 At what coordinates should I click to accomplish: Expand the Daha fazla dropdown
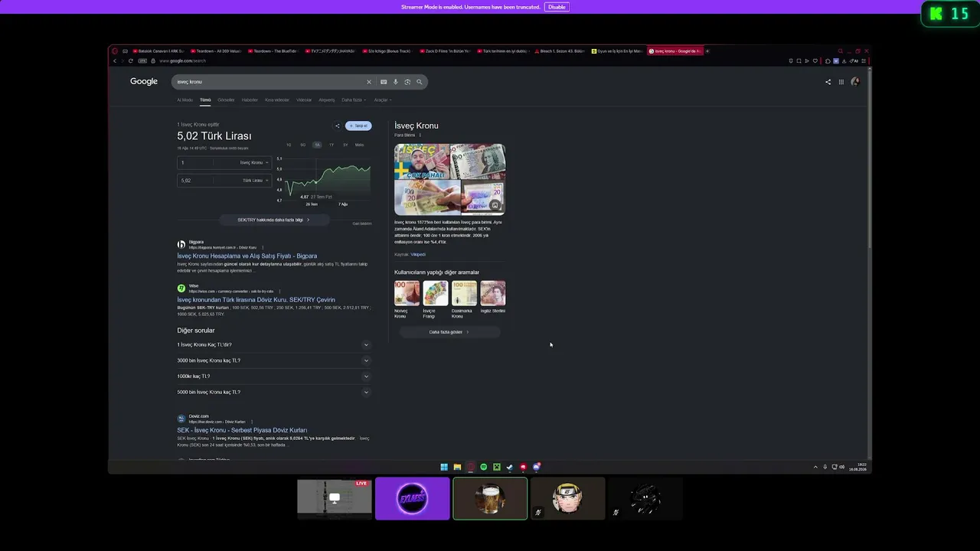coord(354,99)
